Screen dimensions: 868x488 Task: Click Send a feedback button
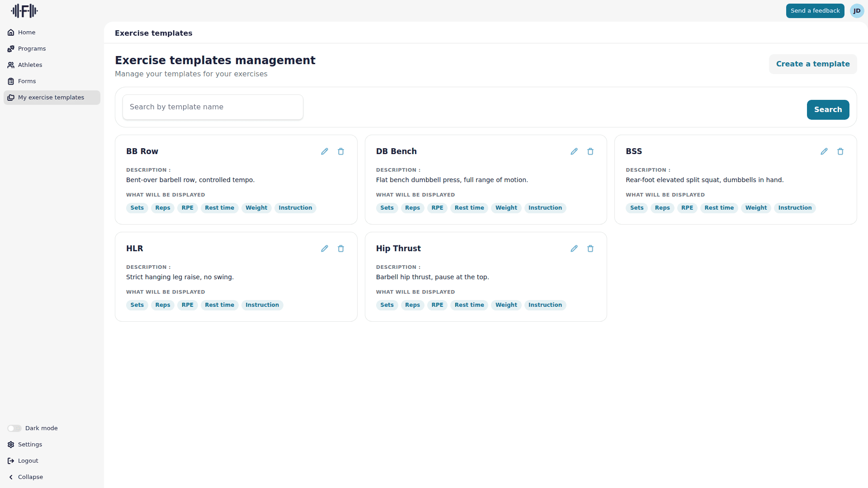815,11
